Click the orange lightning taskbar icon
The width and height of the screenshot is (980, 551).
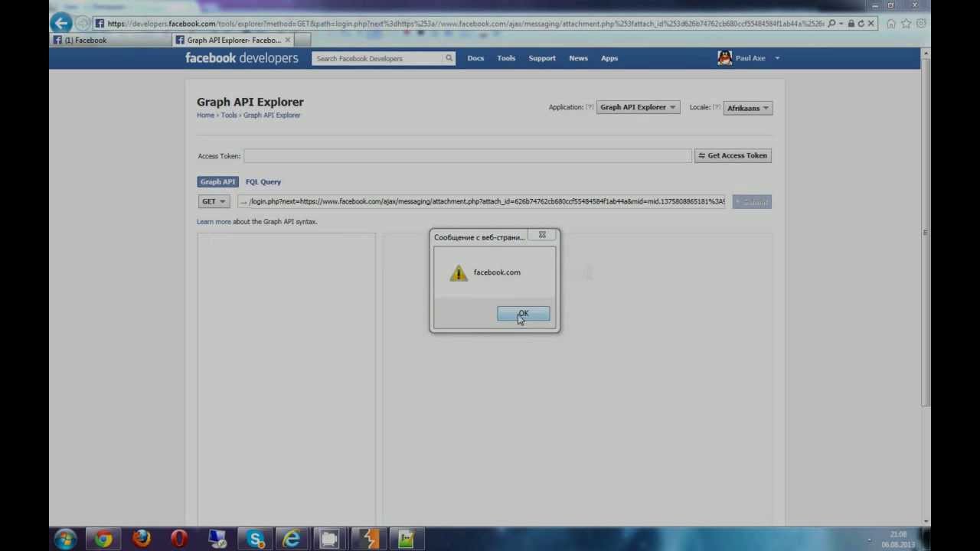[x=367, y=540]
